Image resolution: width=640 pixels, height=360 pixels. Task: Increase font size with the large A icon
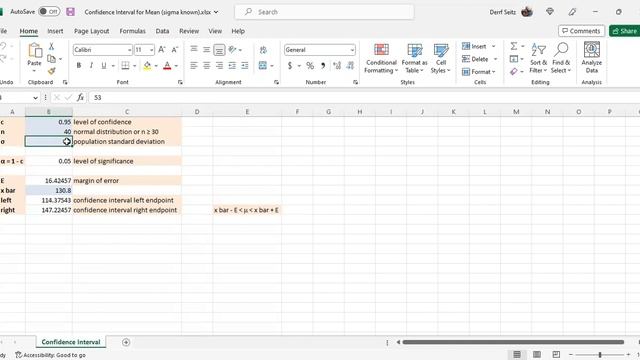[x=162, y=50]
